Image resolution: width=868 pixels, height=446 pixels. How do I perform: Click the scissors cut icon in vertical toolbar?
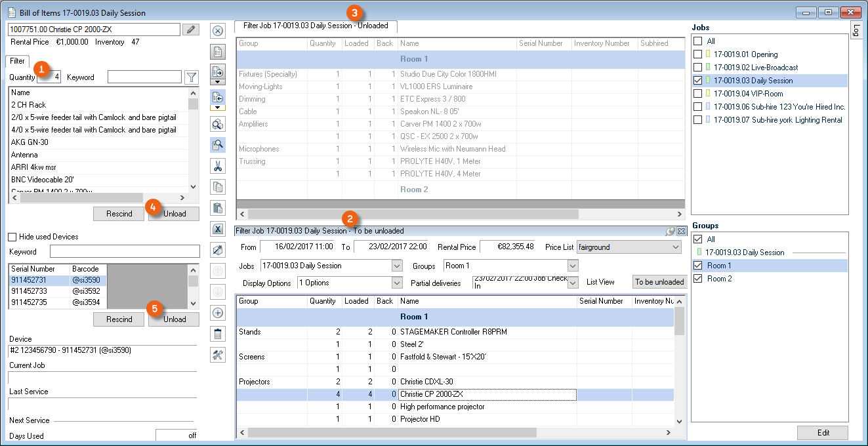pyautogui.click(x=218, y=167)
